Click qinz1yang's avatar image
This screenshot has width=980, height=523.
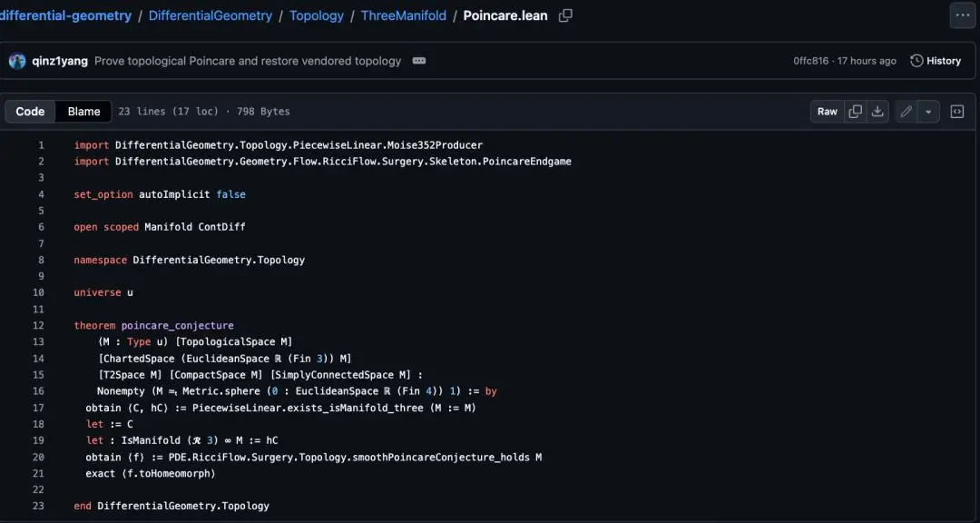coord(17,61)
